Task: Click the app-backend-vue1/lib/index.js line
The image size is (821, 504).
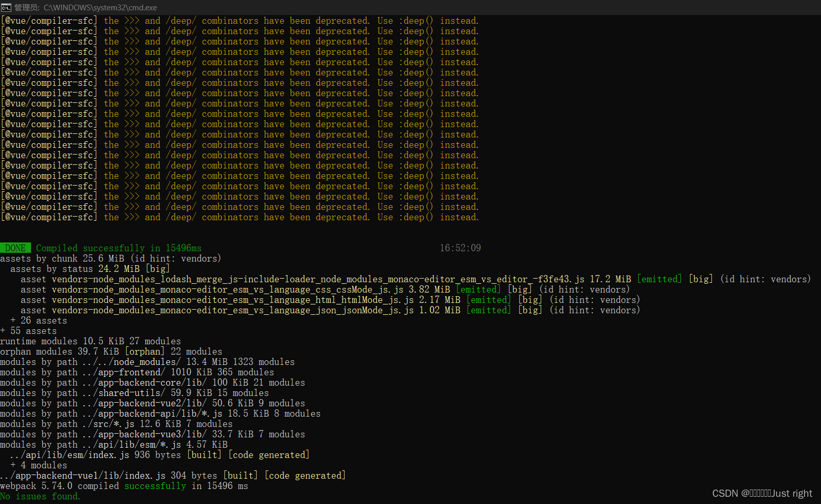Action: tap(173, 476)
